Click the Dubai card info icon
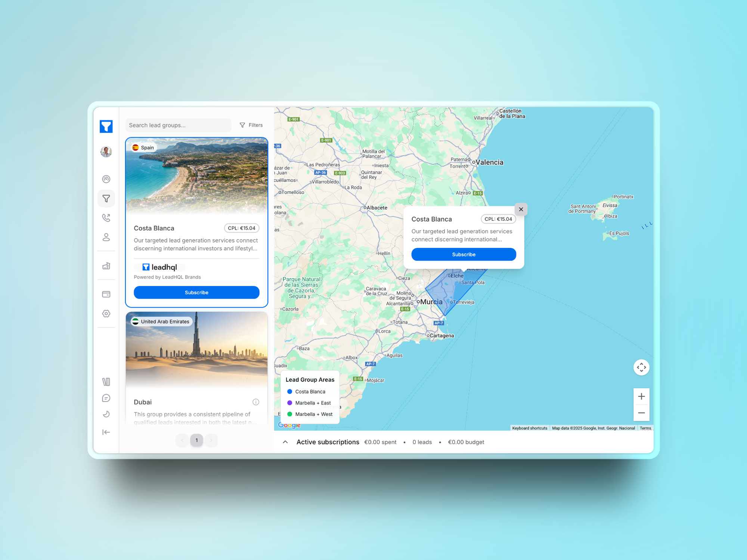 click(256, 402)
